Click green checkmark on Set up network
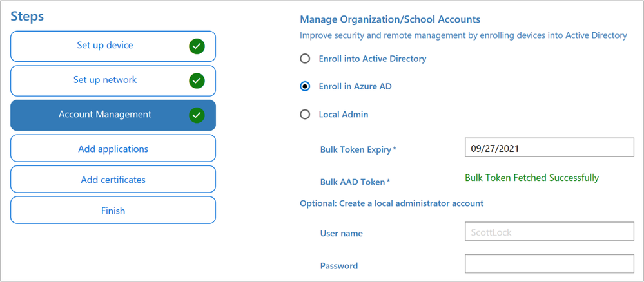644x282 pixels. 197,81
